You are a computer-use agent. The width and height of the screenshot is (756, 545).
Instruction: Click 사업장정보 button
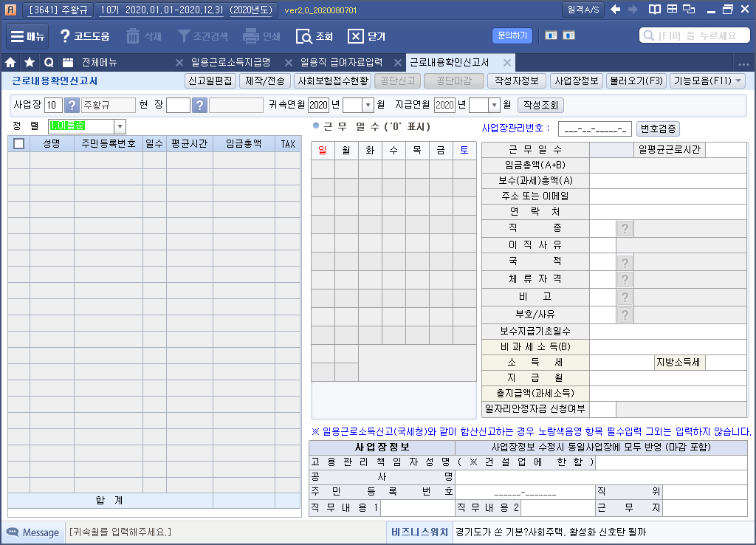tap(576, 80)
